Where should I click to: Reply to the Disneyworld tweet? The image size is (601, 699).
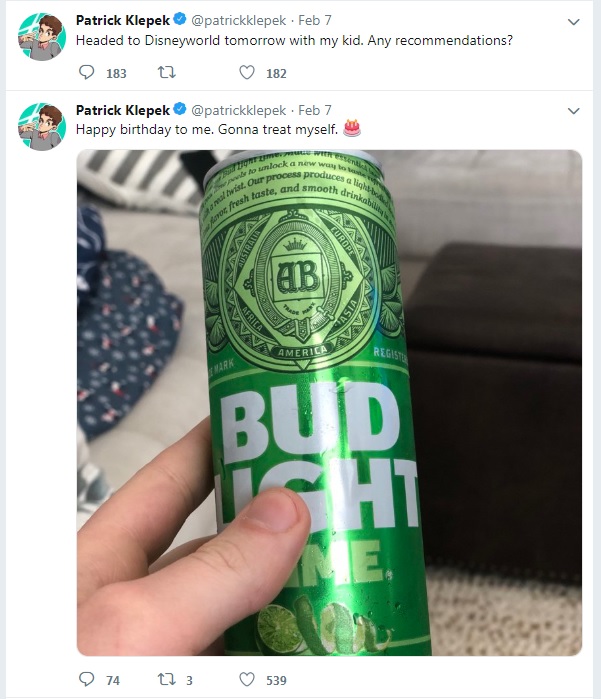86,73
